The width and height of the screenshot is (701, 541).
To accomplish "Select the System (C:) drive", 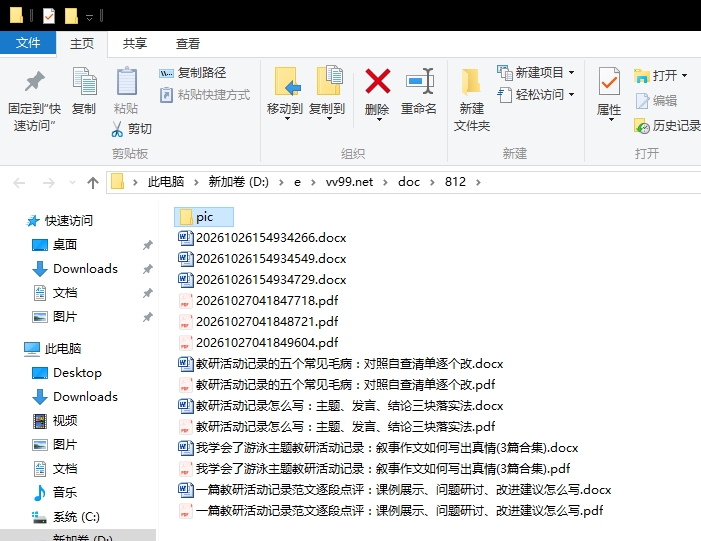I will tap(66, 517).
